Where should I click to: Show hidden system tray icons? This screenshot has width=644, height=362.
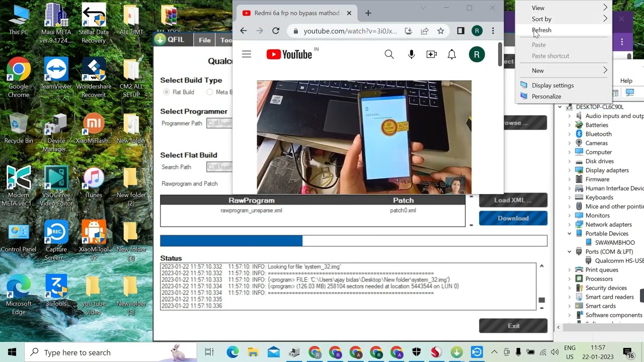tap(494, 352)
